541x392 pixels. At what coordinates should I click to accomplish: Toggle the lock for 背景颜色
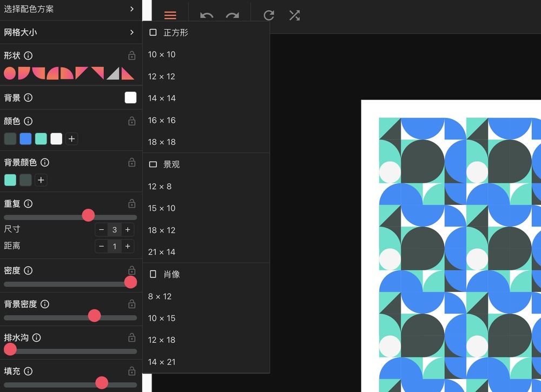point(132,162)
